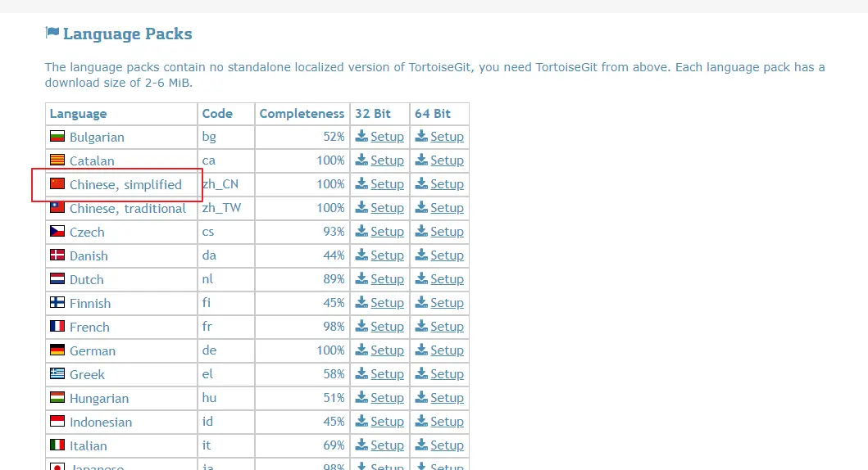The height and width of the screenshot is (470, 868).
Task: Download Chinese simplified 64 Bit Setup
Action: 439,184
